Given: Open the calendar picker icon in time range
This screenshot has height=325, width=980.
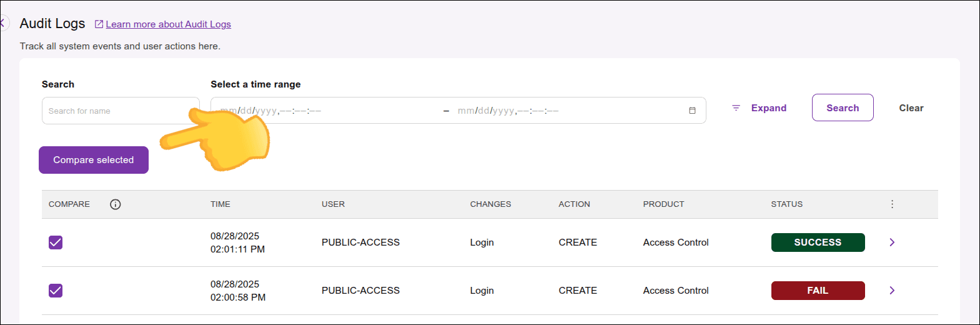Looking at the screenshot, I should (692, 111).
